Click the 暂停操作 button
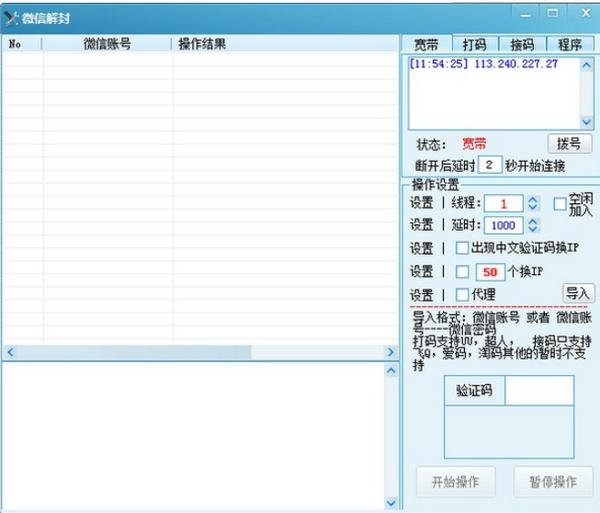The image size is (600, 513). (x=553, y=482)
